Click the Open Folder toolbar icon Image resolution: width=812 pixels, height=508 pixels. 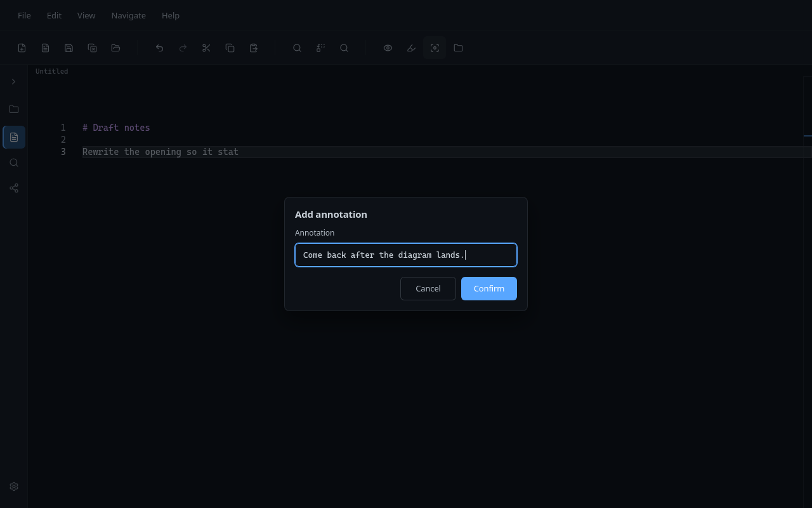[x=115, y=48]
